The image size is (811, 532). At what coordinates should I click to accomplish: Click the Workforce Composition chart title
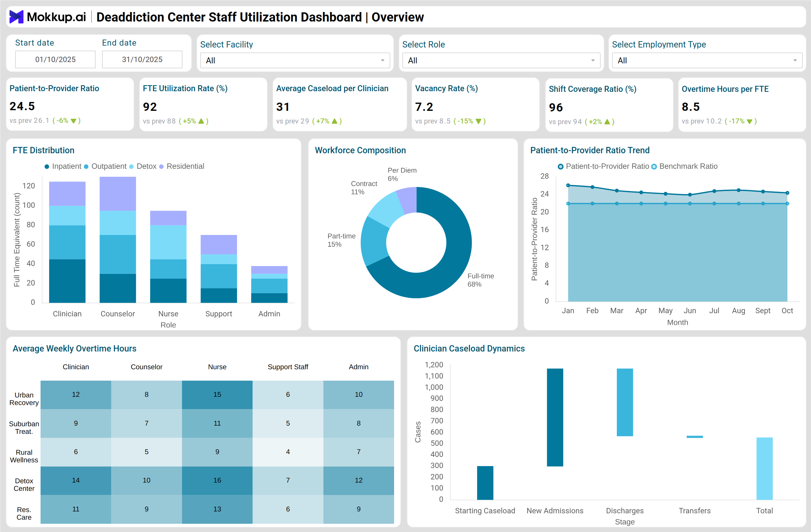coord(360,150)
